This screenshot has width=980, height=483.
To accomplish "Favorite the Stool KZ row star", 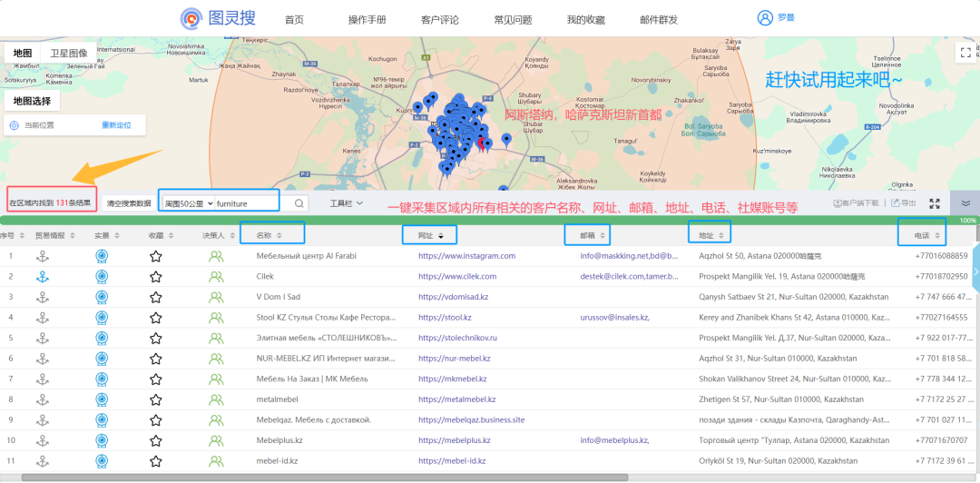I will (156, 317).
